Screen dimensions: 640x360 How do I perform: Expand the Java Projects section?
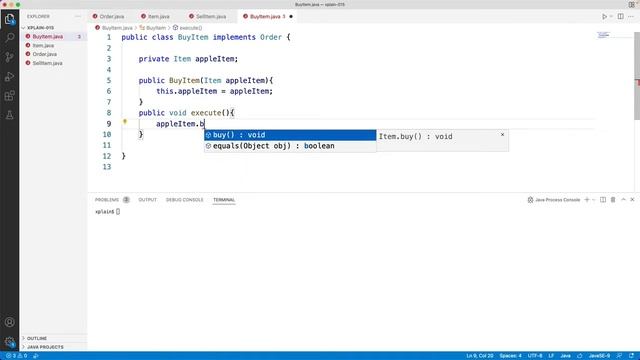tap(45, 347)
